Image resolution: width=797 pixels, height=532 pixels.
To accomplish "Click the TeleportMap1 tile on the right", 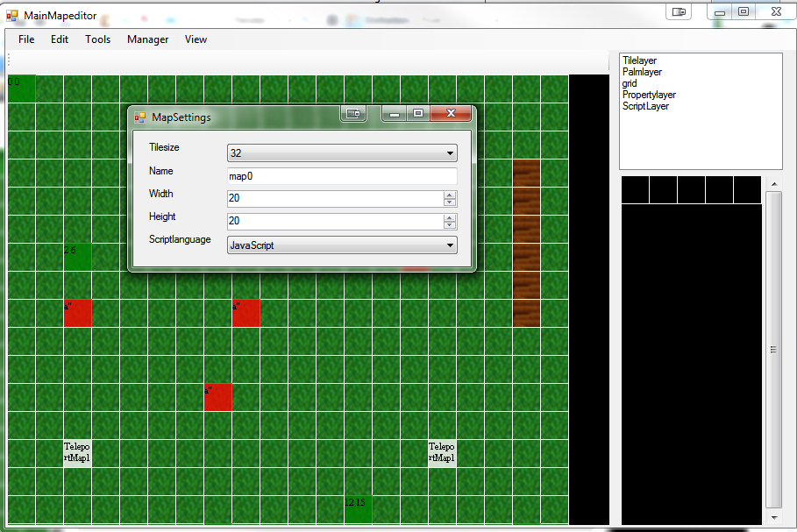I will [x=442, y=452].
